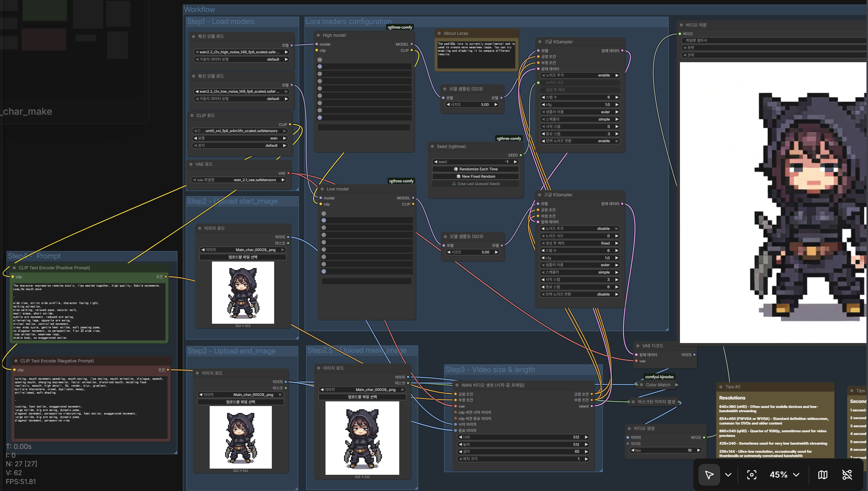Viewport: 868px width, 491px height.
Task: Collapse the High model node via its title dot
Action: tap(318, 35)
